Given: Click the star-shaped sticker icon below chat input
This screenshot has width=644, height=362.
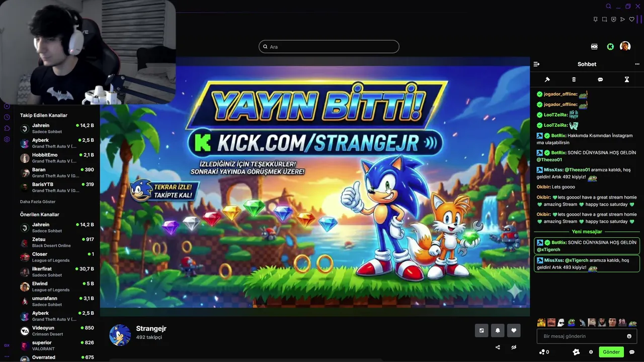Looking at the screenshot, I should [x=576, y=352].
